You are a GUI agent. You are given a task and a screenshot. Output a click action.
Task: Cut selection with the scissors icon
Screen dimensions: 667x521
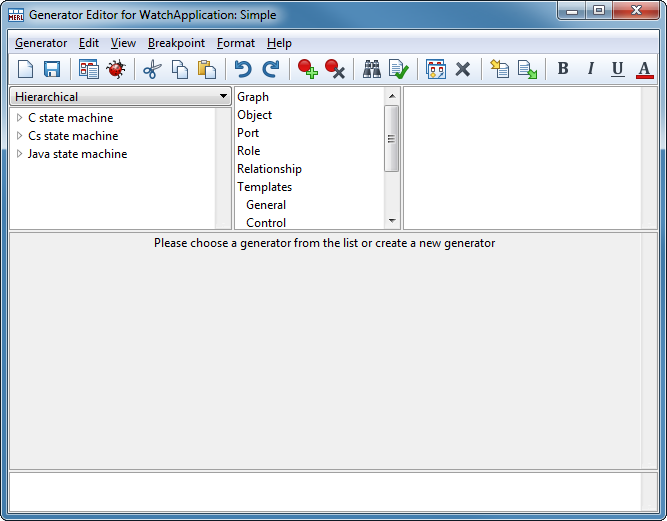tap(152, 69)
